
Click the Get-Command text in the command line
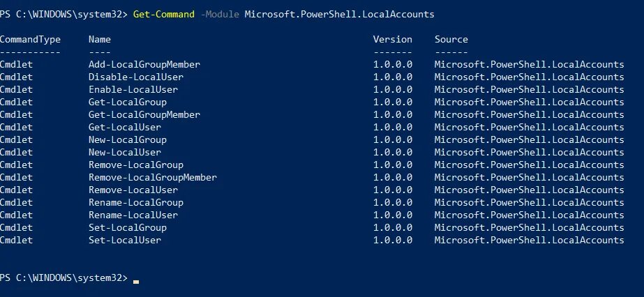tap(164, 14)
